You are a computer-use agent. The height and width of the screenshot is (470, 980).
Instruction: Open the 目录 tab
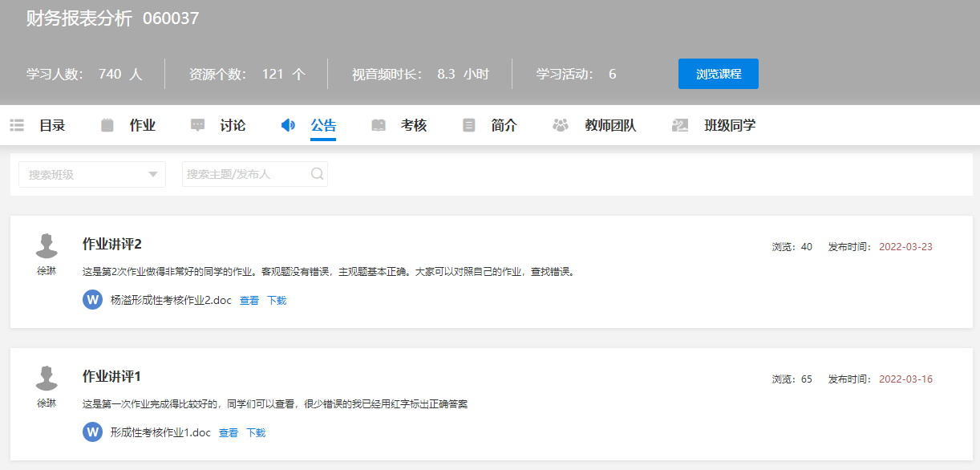tap(52, 125)
